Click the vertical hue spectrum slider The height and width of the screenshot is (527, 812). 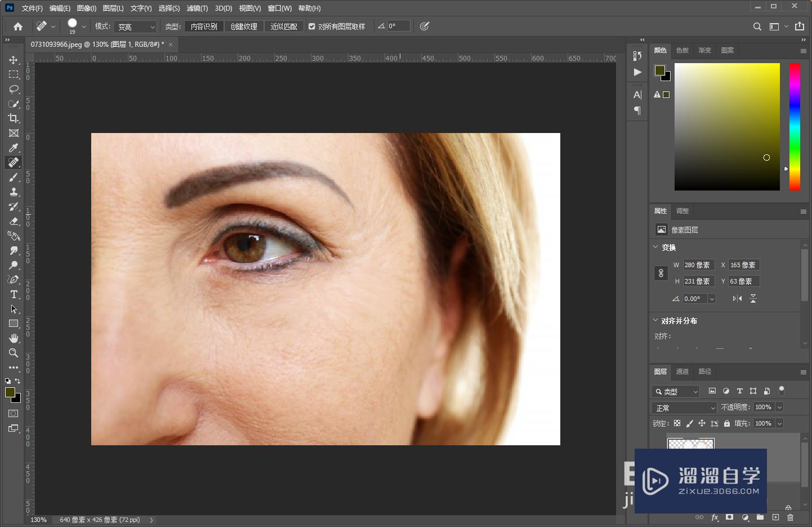click(795, 127)
